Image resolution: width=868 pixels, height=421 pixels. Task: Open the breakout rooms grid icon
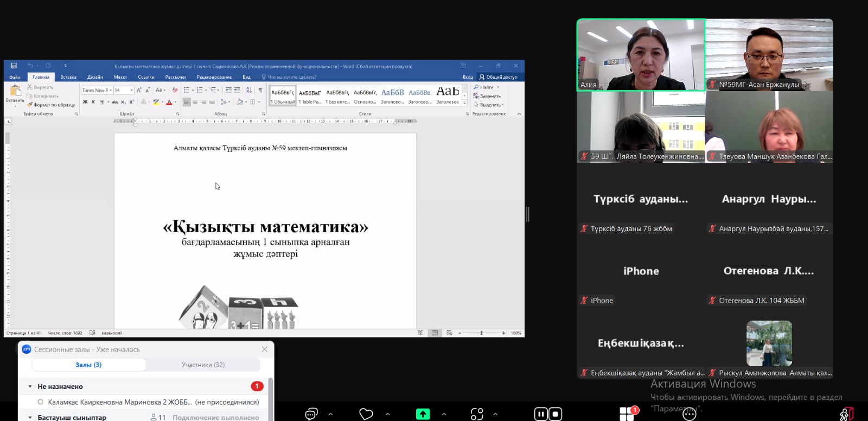point(627,414)
